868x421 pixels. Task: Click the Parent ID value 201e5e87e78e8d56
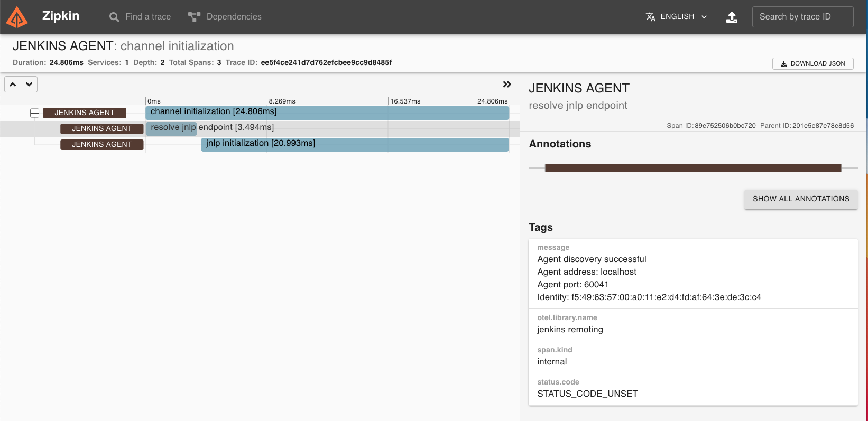(823, 126)
